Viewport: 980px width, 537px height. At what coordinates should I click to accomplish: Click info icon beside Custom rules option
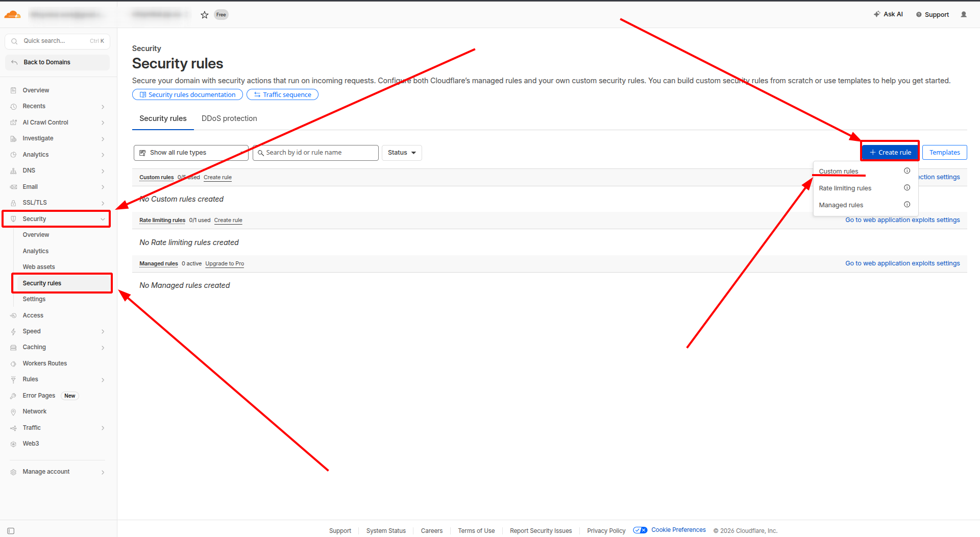click(907, 171)
